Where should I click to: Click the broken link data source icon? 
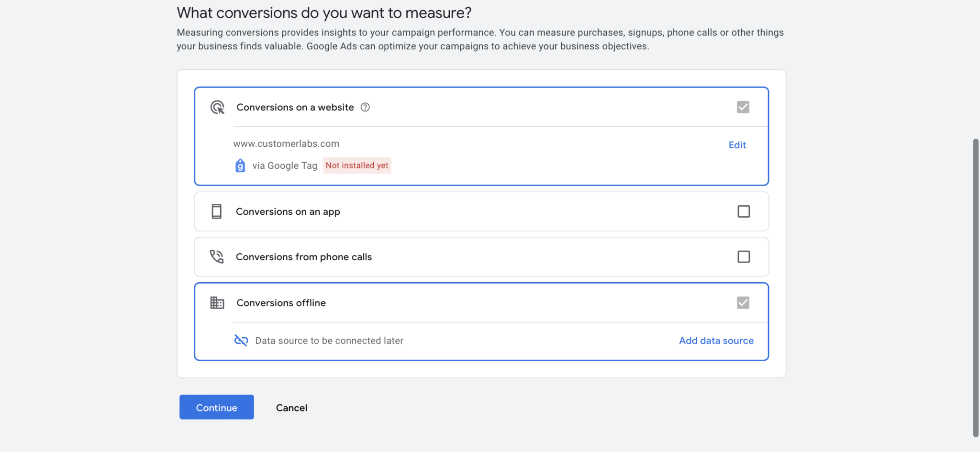tap(242, 340)
